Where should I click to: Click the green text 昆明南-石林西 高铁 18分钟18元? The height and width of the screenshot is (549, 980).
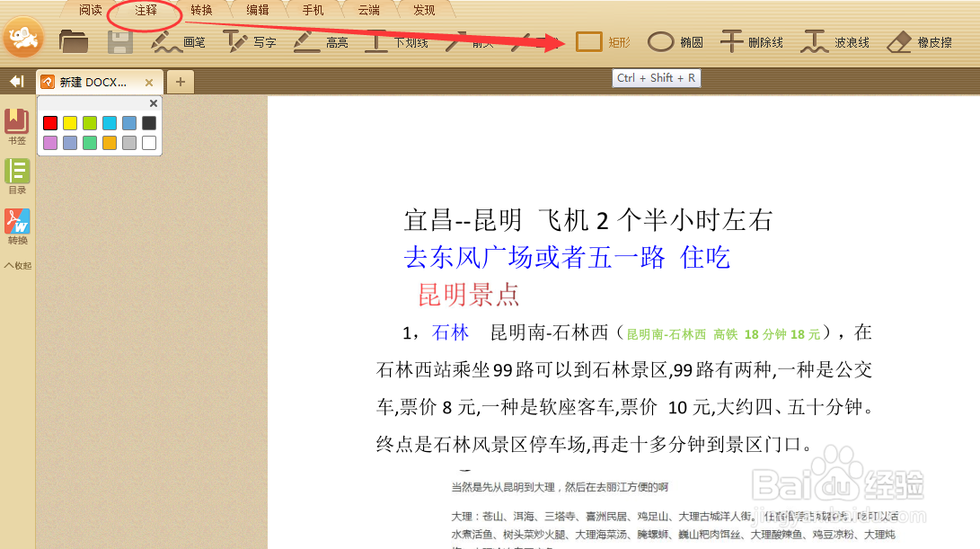pyautogui.click(x=723, y=334)
